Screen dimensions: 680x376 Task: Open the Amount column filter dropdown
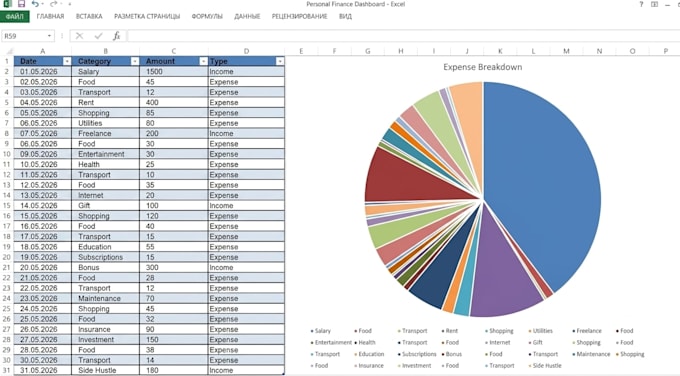tap(203, 62)
